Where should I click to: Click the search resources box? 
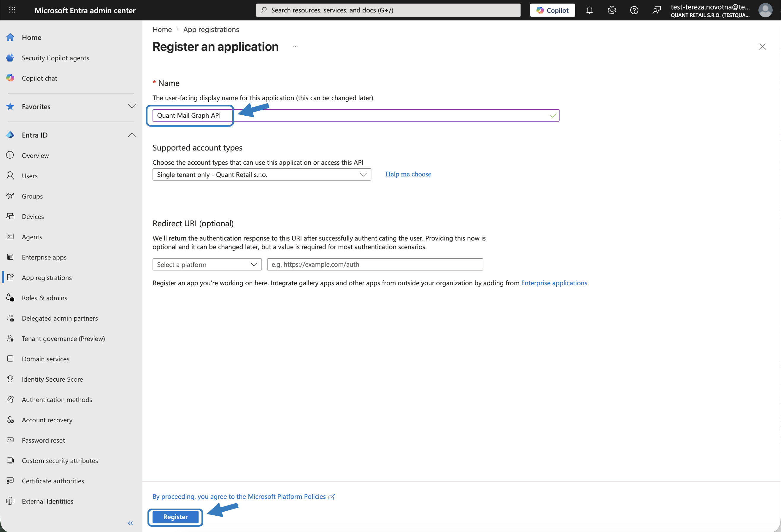point(388,10)
